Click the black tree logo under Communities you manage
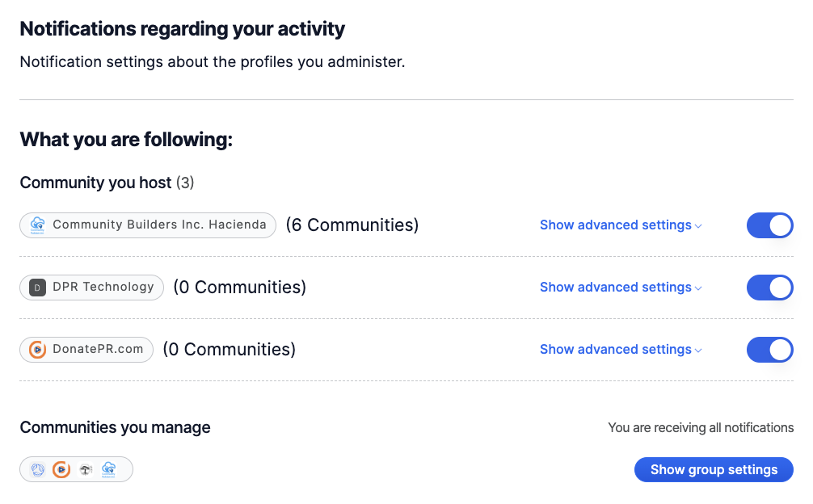Screen dimensions: 813x504 pos(85,469)
